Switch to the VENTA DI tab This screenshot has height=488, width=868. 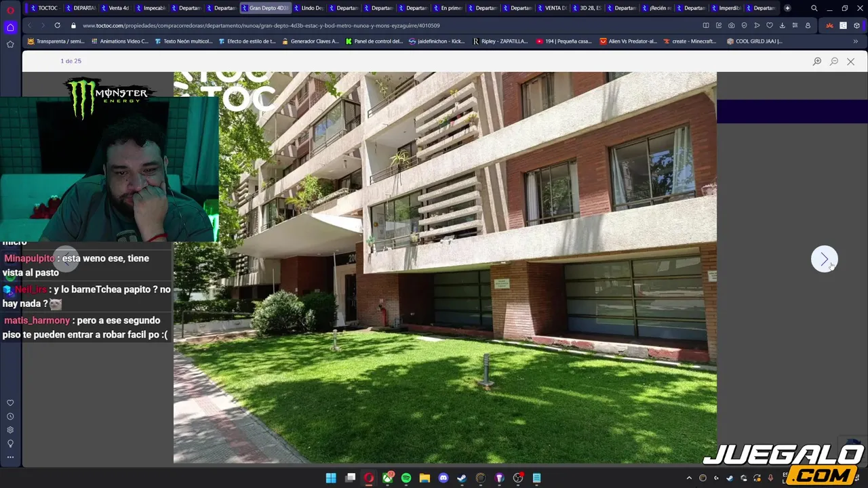552,8
